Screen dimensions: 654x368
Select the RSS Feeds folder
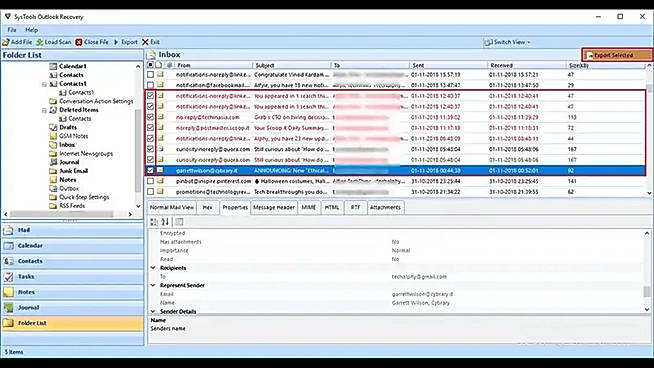(x=72, y=206)
